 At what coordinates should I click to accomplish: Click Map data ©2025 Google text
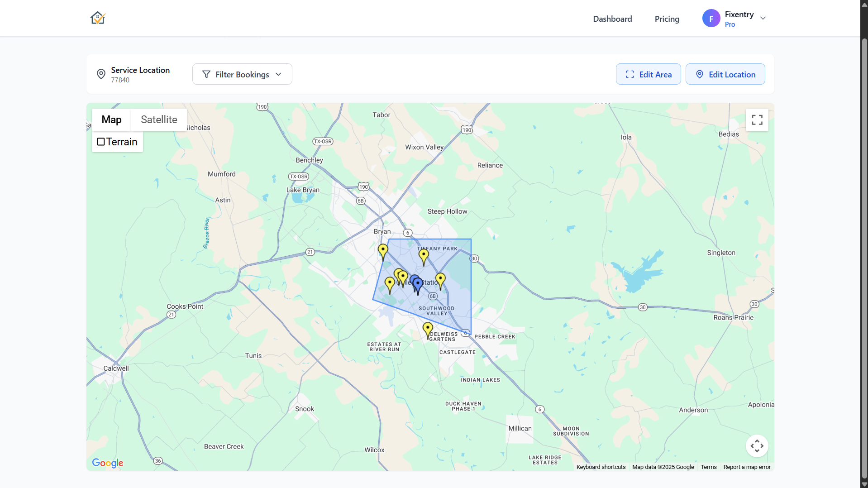click(x=663, y=467)
